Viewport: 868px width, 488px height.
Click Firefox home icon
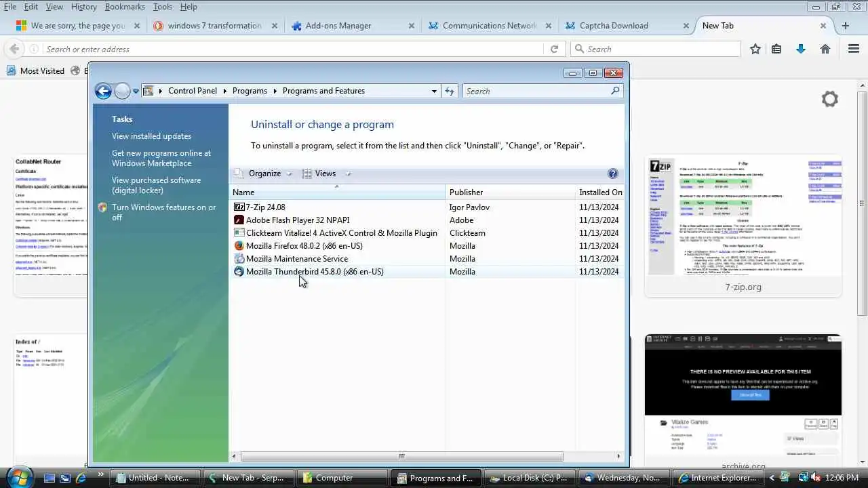click(x=825, y=49)
